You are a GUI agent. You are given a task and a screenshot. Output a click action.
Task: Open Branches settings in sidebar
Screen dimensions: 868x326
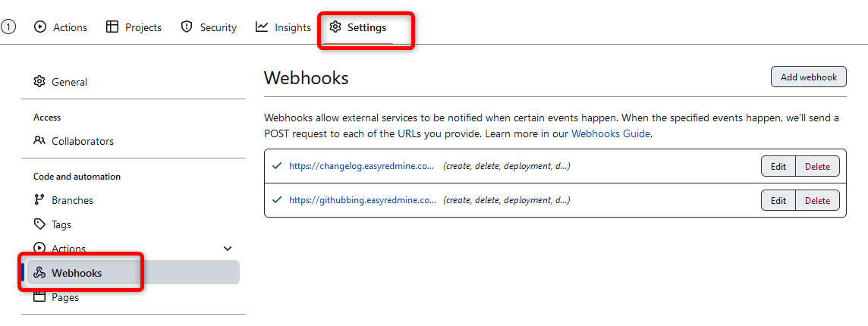[134, 200]
